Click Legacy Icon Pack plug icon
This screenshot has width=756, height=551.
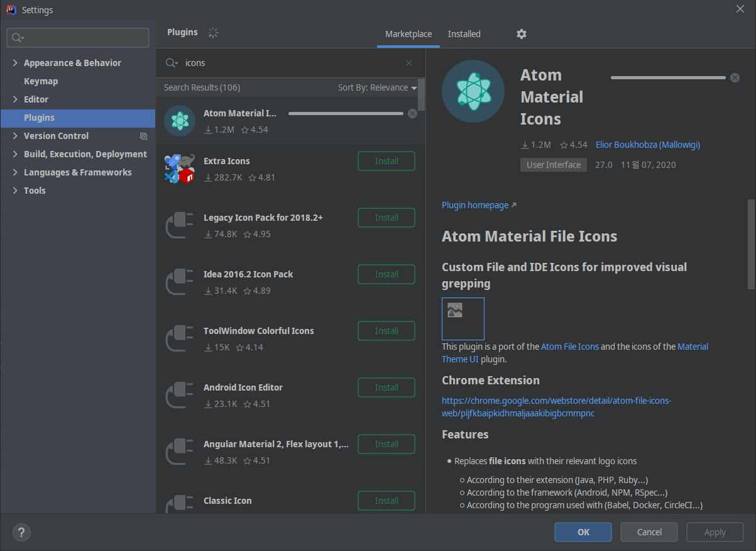coord(180,225)
